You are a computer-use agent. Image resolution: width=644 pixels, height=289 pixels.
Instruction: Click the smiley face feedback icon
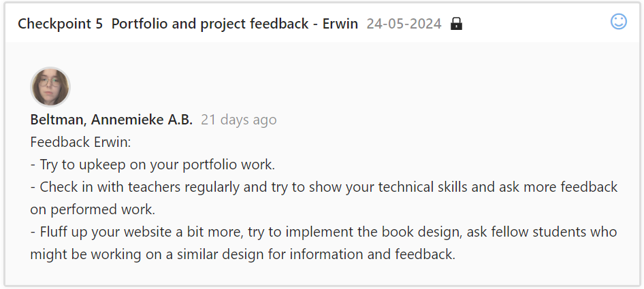click(x=618, y=22)
